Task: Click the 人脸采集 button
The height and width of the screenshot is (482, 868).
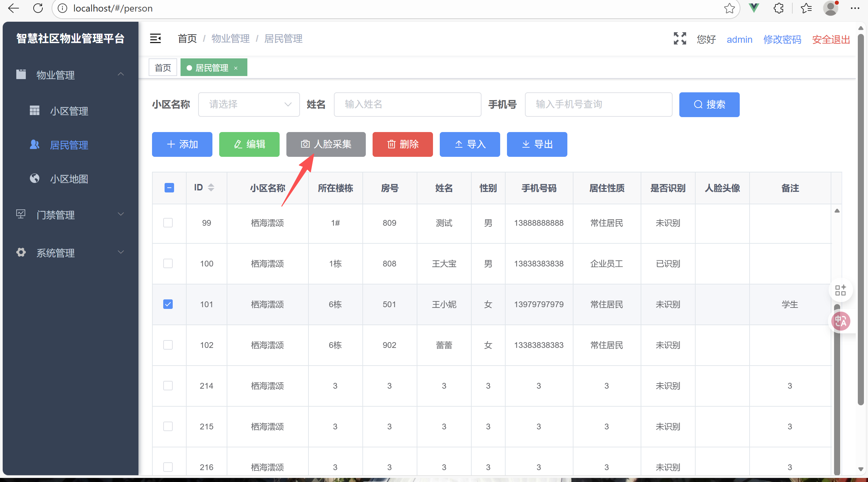Action: tap(326, 144)
